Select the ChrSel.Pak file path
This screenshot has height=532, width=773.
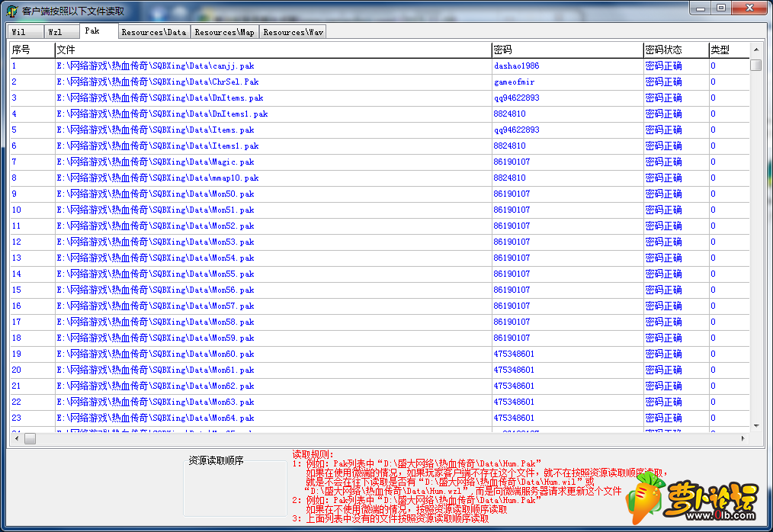[158, 82]
